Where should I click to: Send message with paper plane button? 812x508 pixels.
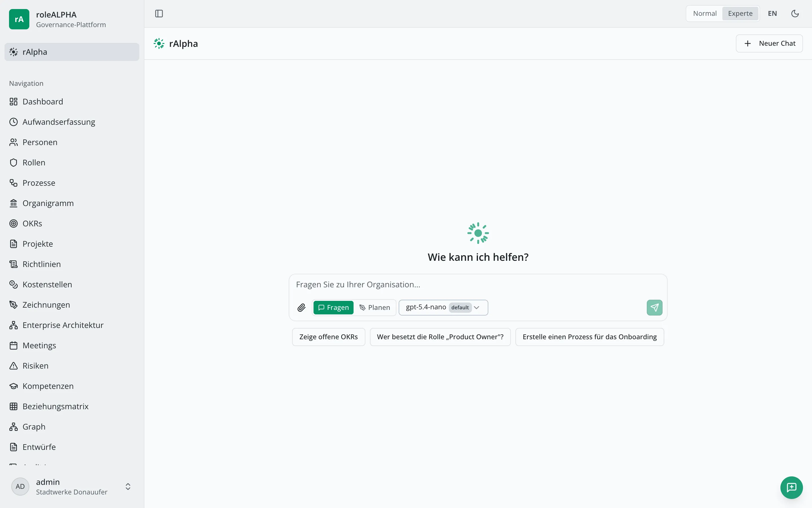[654, 307]
